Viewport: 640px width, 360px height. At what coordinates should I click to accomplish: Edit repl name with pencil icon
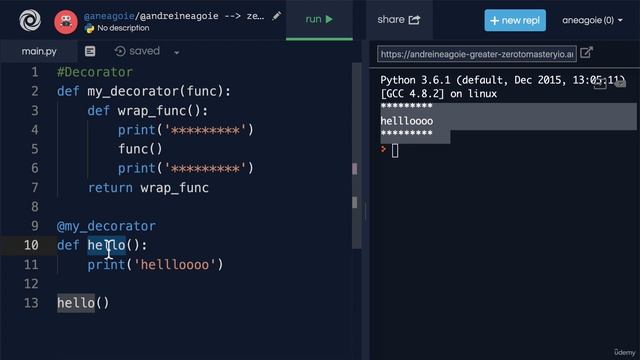click(x=276, y=16)
